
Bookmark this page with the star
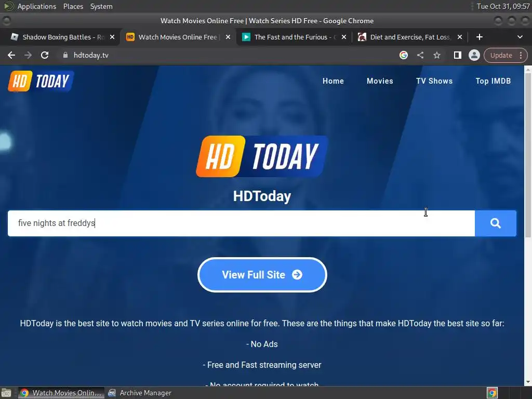click(437, 55)
